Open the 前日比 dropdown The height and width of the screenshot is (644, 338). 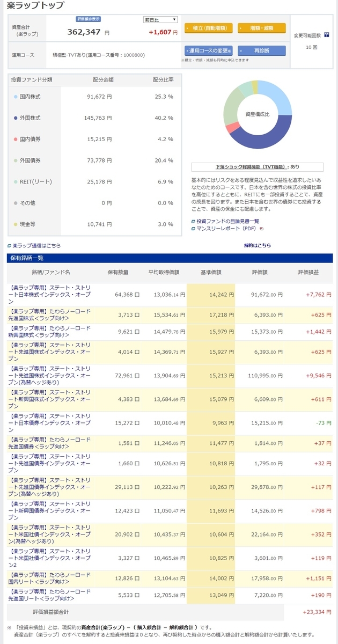160,20
